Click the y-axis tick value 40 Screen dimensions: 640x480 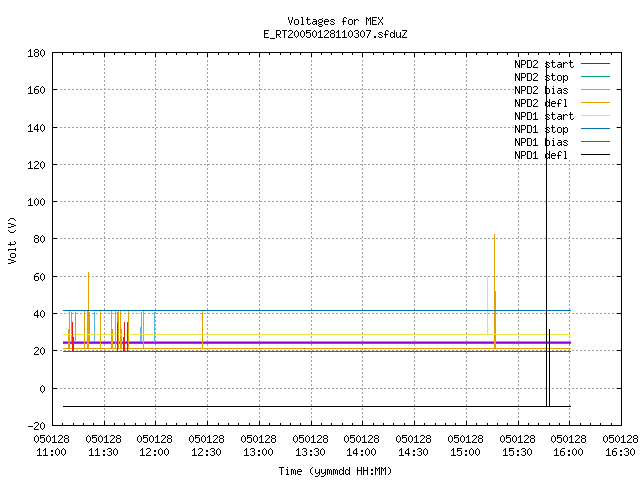click(x=39, y=314)
